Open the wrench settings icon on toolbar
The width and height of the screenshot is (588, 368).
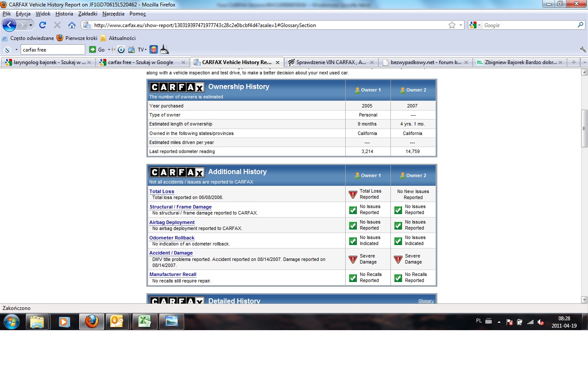click(x=583, y=49)
